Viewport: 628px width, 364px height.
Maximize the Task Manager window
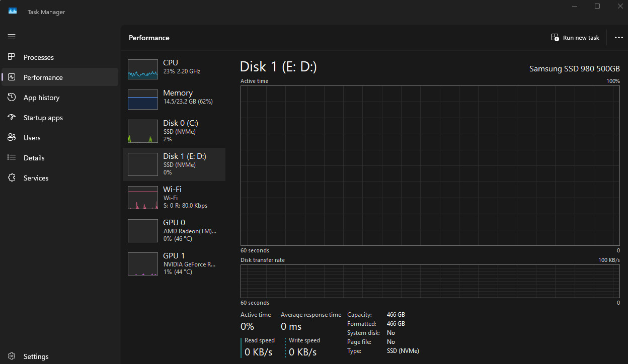pyautogui.click(x=597, y=6)
